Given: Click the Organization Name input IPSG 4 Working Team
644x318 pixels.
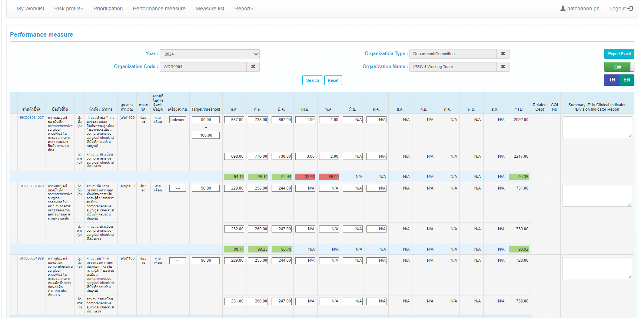Looking at the screenshot, I should 453,67.
